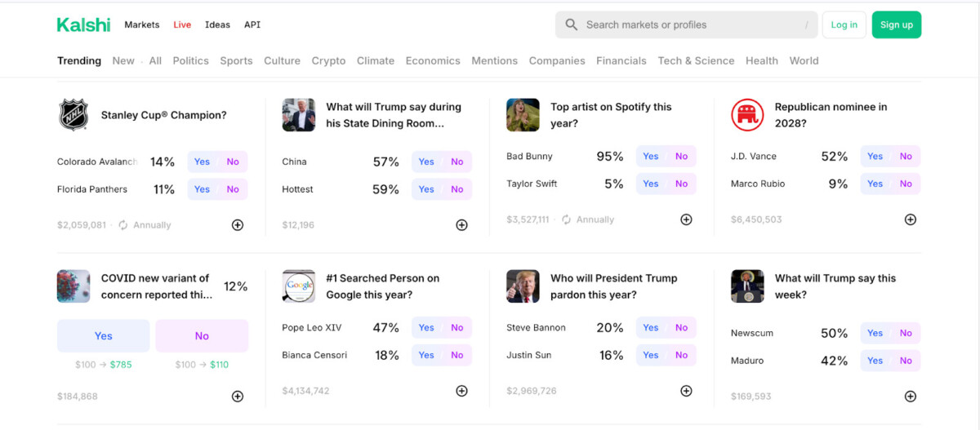Click plus icon on COVID variant card
Screen dimensions: 980x430
coord(238,397)
